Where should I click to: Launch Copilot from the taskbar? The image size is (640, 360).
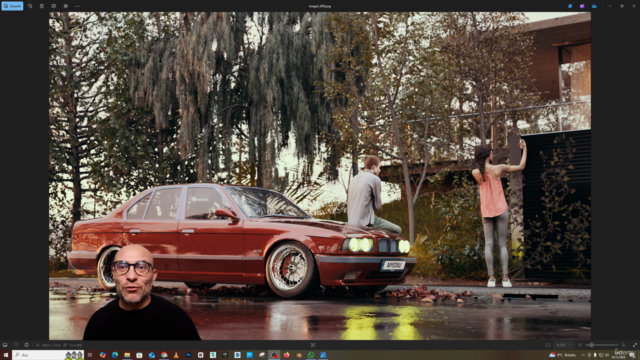(102, 355)
